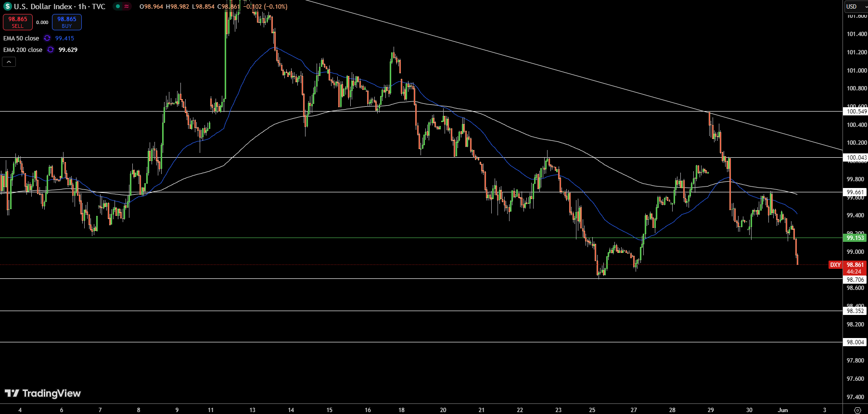868x414 pixels.
Task: Click the red DXY price label
Action: (835, 265)
